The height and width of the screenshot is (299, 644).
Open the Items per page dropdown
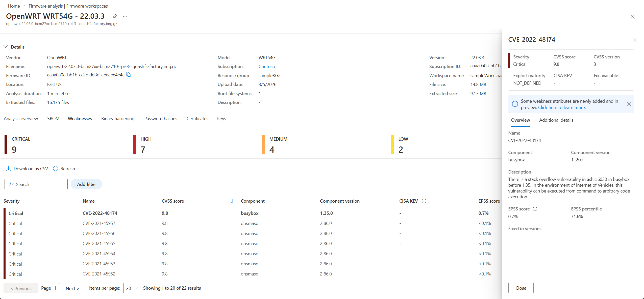pyautogui.click(x=132, y=288)
